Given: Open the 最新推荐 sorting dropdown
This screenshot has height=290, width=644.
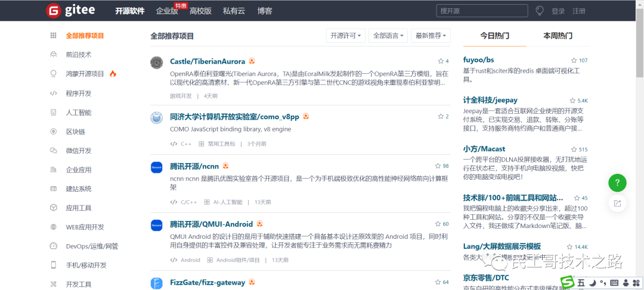Looking at the screenshot, I should click(x=431, y=36).
